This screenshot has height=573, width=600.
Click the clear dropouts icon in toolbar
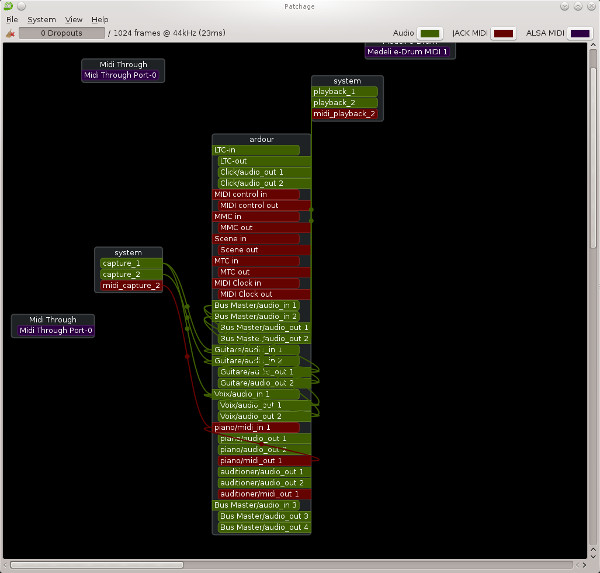coord(10,33)
